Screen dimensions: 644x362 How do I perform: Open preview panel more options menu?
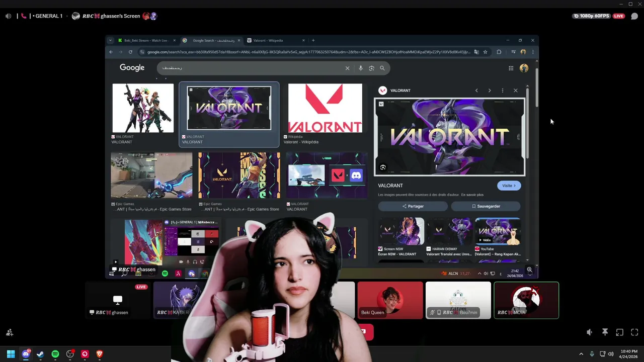click(502, 90)
